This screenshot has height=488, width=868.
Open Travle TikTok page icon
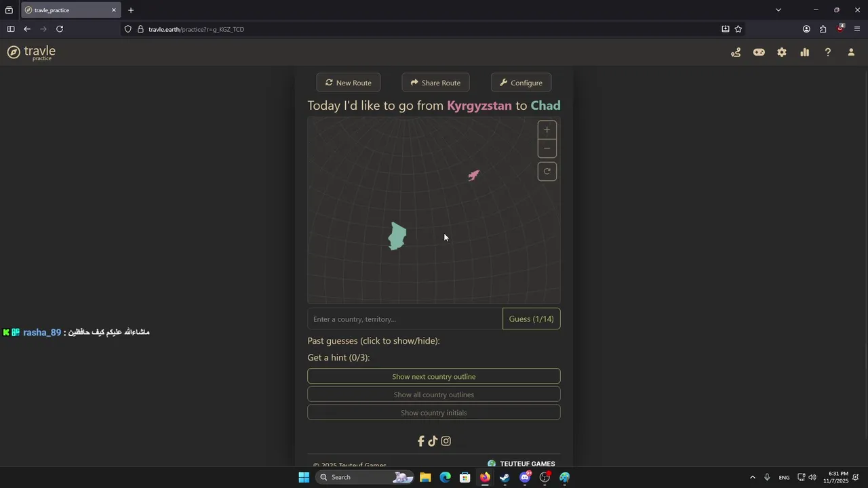tap(433, 441)
